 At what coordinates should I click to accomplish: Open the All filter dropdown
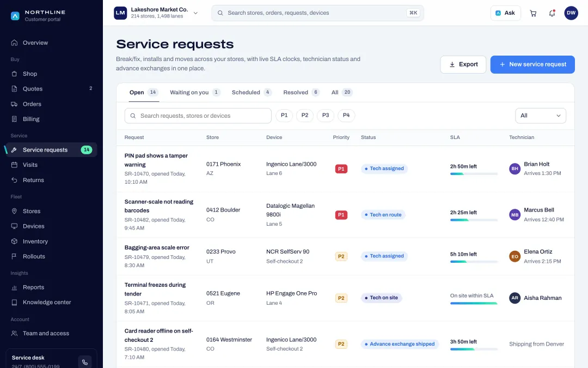coord(541,116)
